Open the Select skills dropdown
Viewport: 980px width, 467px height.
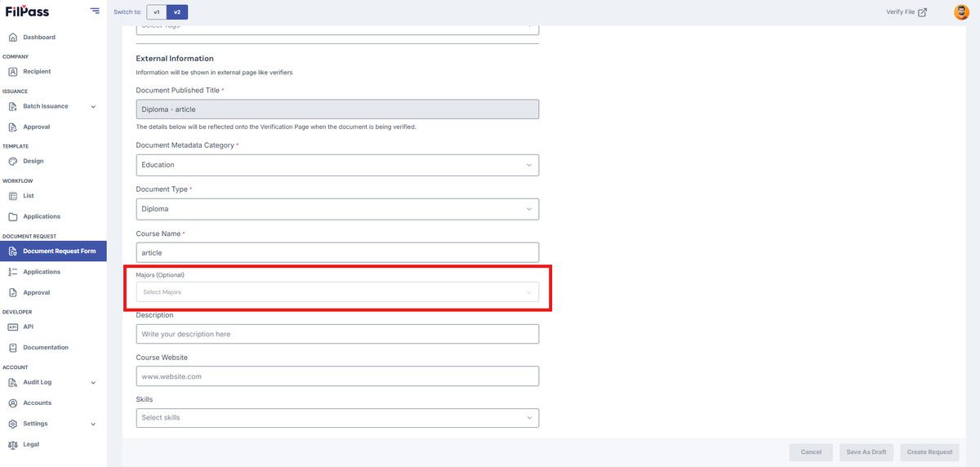[x=337, y=418]
